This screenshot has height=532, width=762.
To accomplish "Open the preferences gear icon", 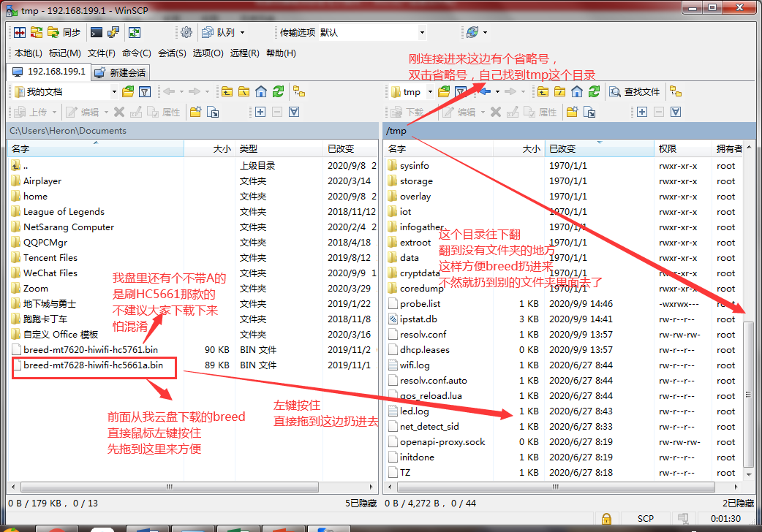I will pos(186,33).
